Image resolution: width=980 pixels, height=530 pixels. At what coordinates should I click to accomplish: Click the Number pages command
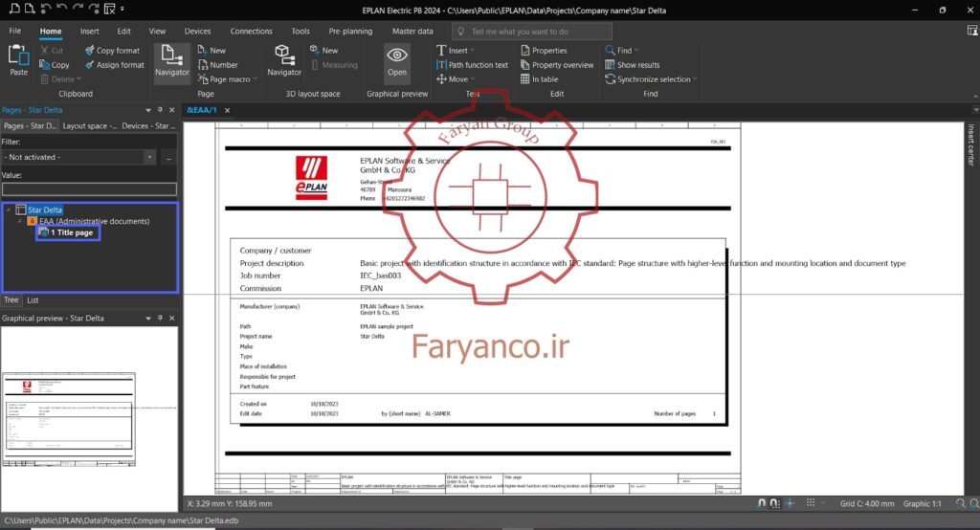point(217,65)
